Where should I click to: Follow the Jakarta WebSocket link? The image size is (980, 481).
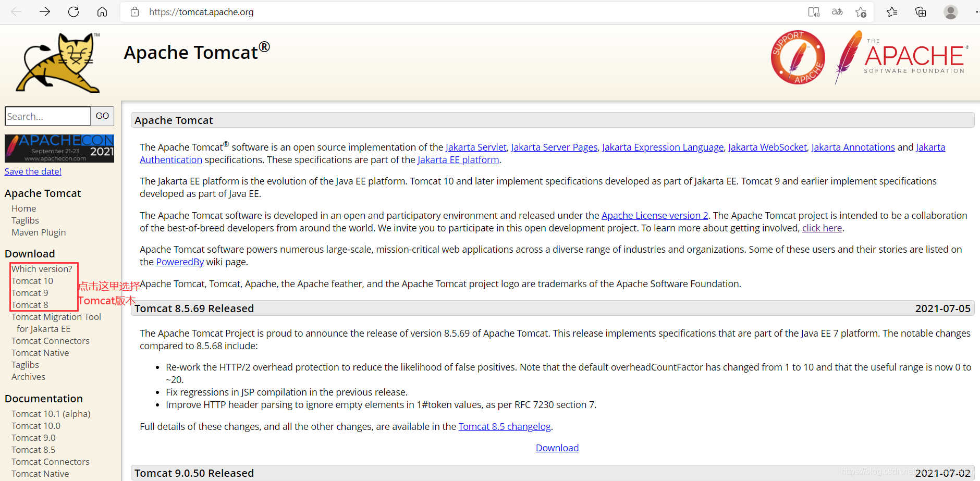[x=767, y=147]
